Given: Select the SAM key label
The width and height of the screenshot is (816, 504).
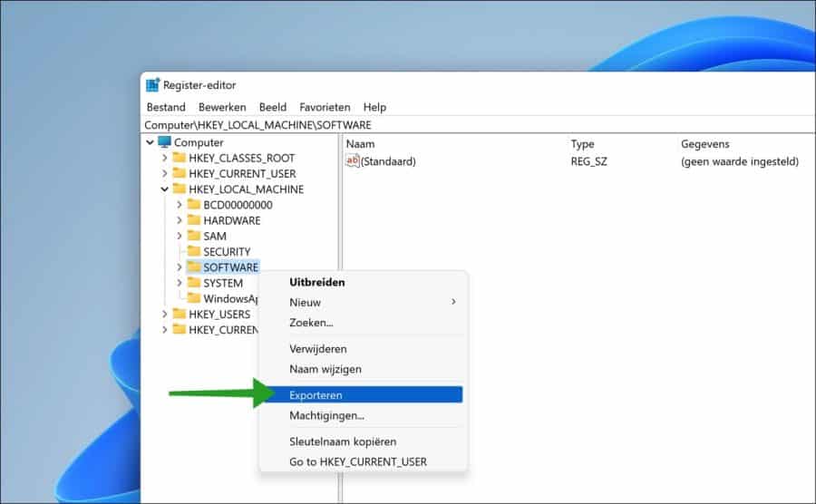Looking at the screenshot, I should click(x=214, y=236).
